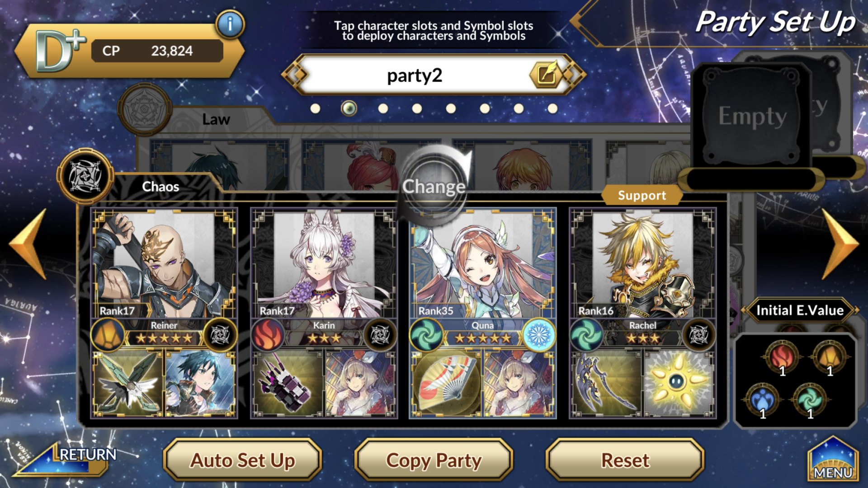The image size is (868, 488).
Task: Select the last party page dot
Action: (x=552, y=108)
